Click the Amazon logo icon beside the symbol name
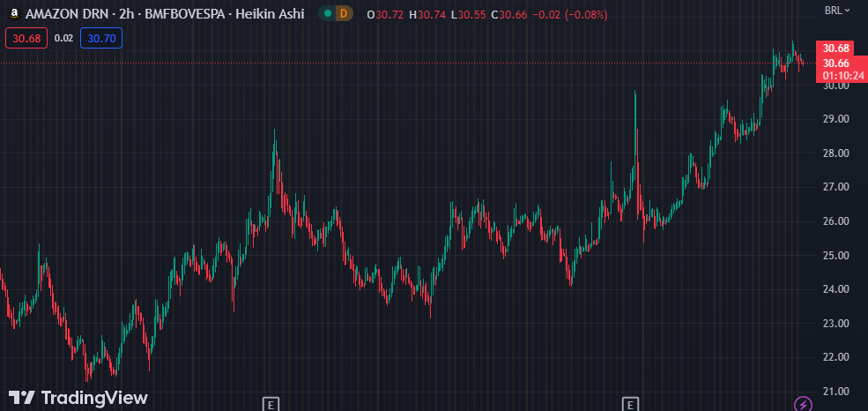Screen dimensions: 868x411 coord(14,14)
